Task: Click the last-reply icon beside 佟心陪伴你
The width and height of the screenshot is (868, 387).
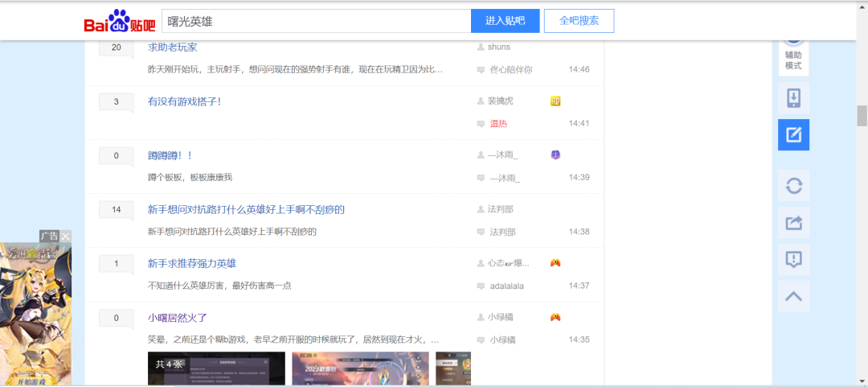Action: 481,70
